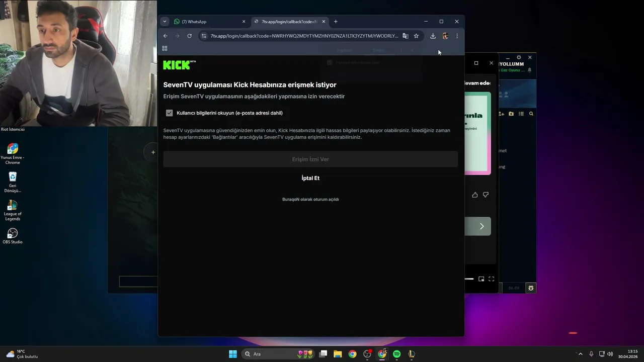
Task: Open site information icon in address bar
Action: tap(204, 36)
